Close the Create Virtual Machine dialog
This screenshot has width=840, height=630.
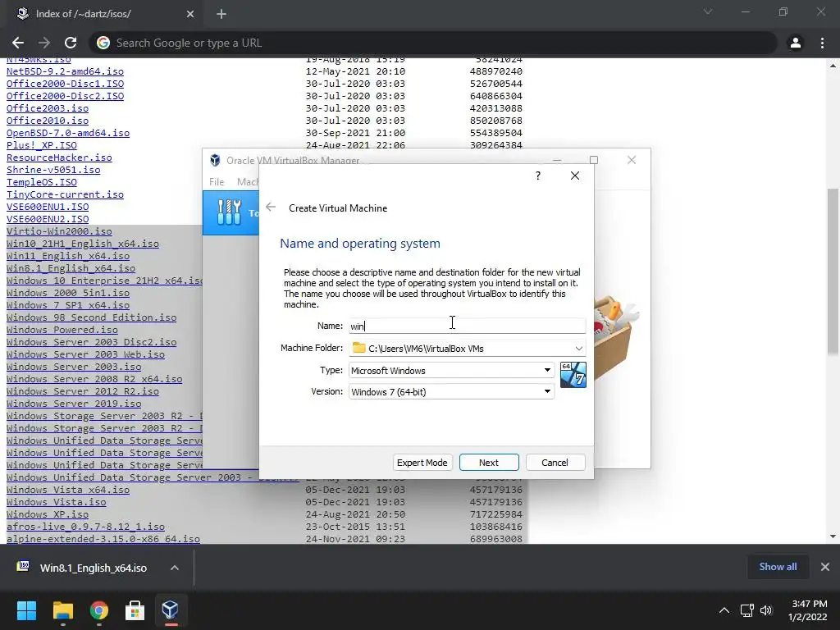(575, 176)
